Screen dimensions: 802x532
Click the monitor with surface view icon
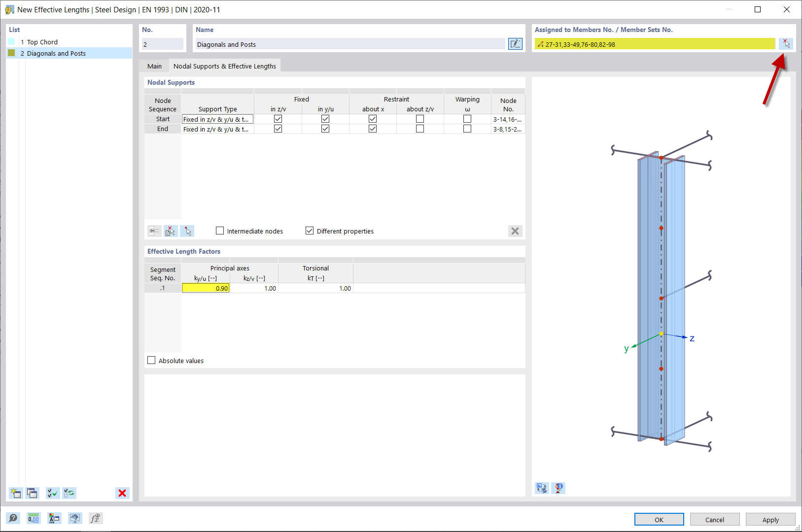75,518
